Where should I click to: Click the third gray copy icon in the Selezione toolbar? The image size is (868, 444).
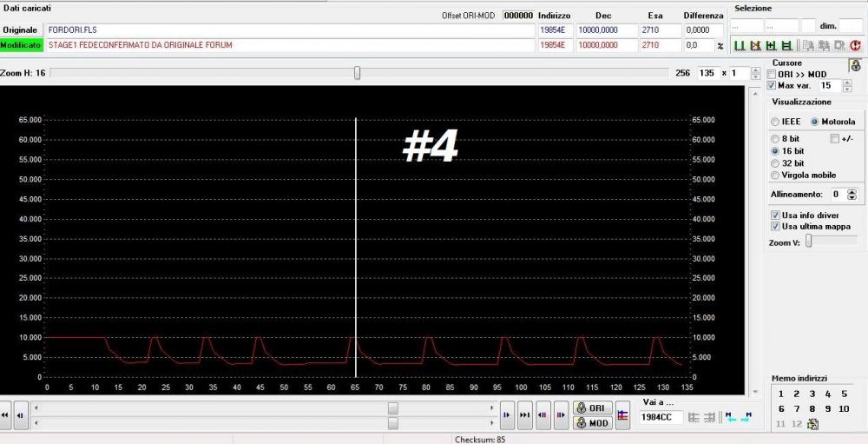(x=839, y=45)
